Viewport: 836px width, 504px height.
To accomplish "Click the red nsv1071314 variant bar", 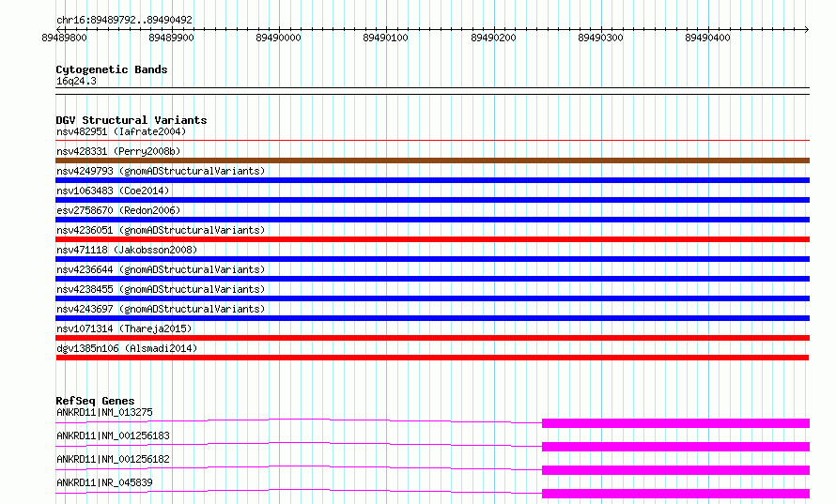I will 432,338.
